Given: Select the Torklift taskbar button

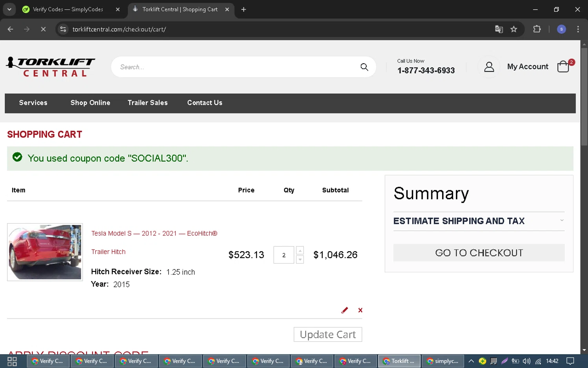Looking at the screenshot, I should pyautogui.click(x=399, y=361).
